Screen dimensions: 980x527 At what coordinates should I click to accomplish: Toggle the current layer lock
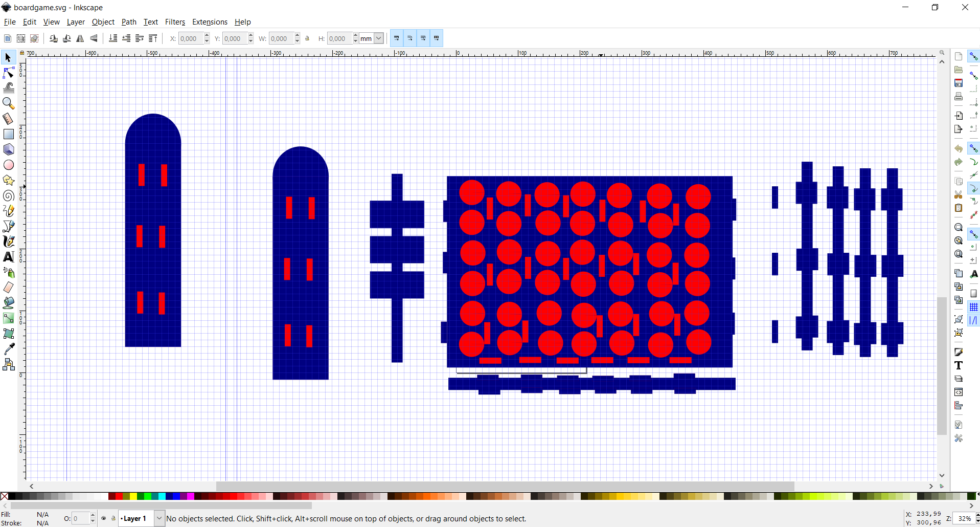coord(113,518)
